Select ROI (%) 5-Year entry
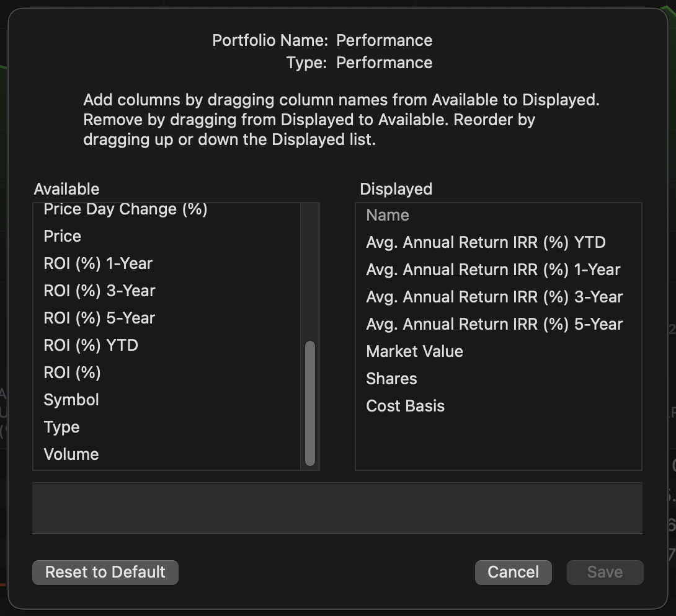The width and height of the screenshot is (676, 616). click(x=99, y=318)
